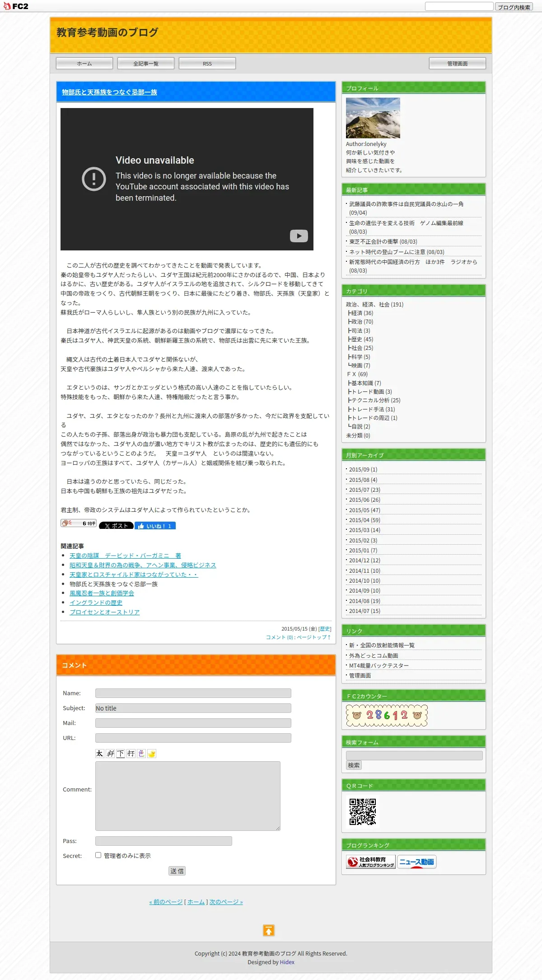
Task: Open the 歴史 category link under article
Action: pyautogui.click(x=325, y=629)
